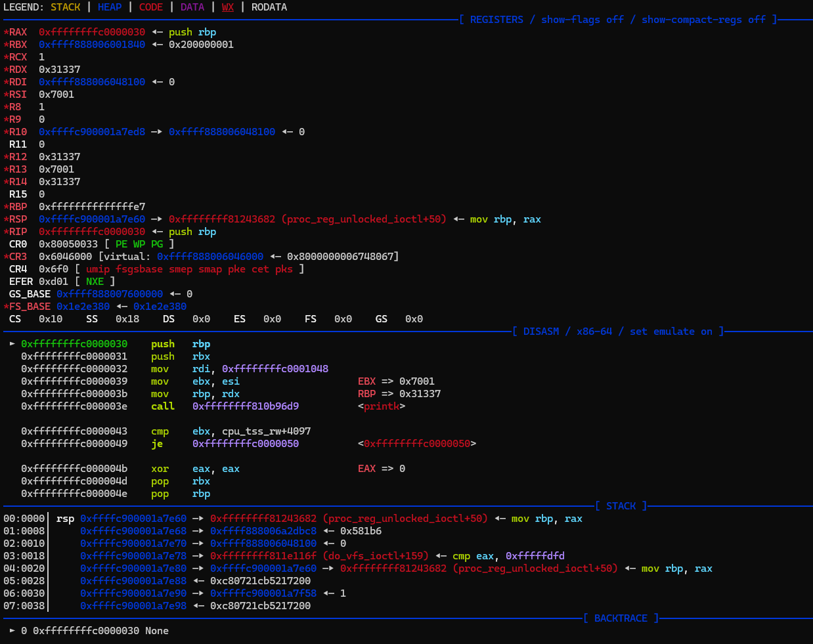Select the BACKTRACE section header

click(x=621, y=618)
